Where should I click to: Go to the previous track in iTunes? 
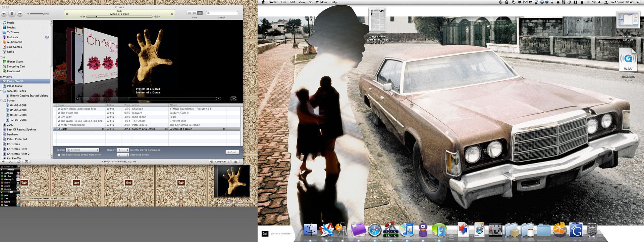point(4,14)
